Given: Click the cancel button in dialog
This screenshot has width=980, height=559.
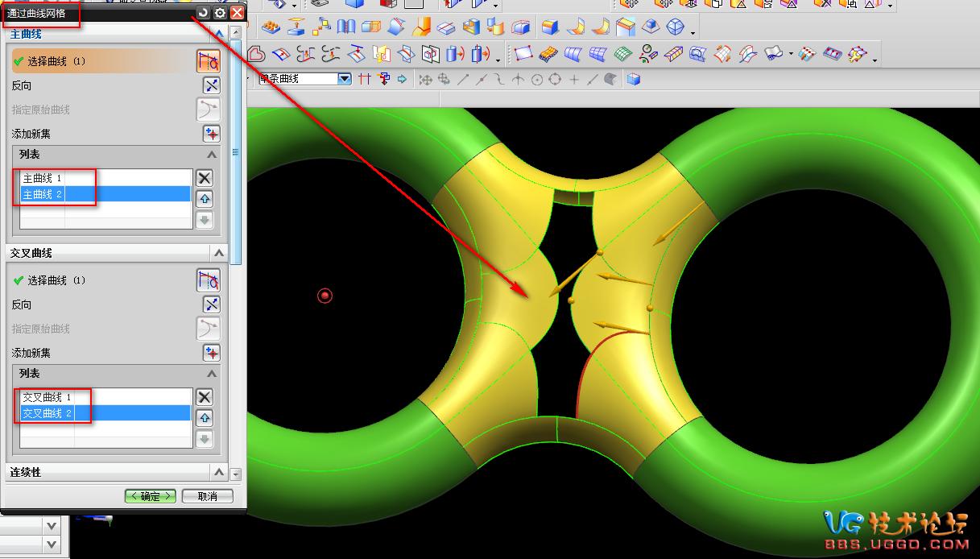Looking at the screenshot, I should pos(207,496).
